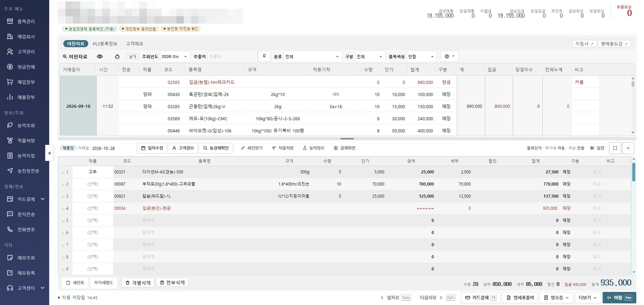Open the 병해충도감 link
Screen dimensions: 644x305
[x=614, y=44]
